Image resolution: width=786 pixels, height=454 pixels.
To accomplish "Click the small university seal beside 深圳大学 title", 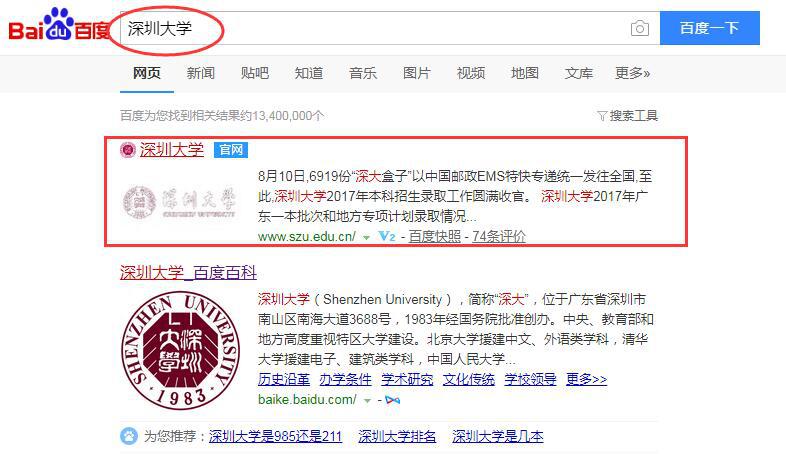I will click(127, 150).
